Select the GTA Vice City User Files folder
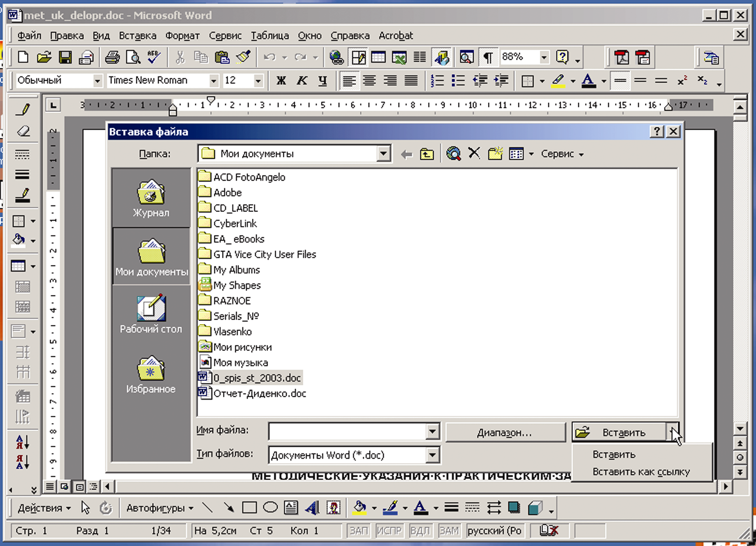 [x=258, y=254]
